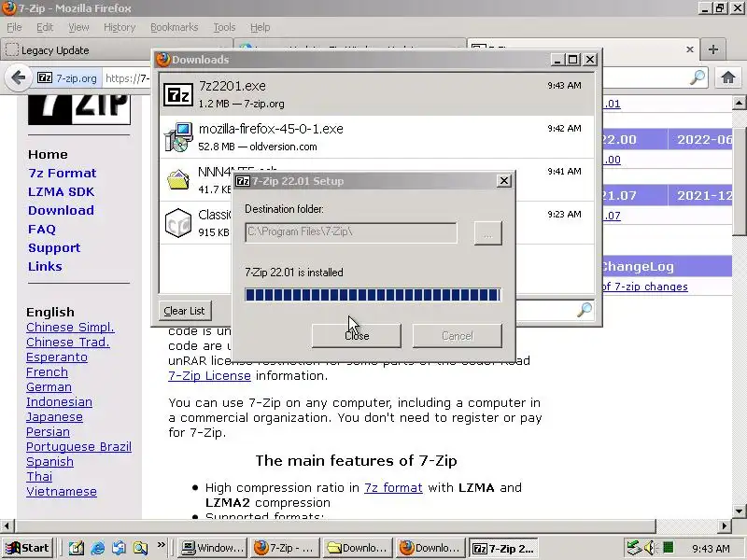
Task: Switch language to Chinese Simpl.
Action: coord(70,328)
